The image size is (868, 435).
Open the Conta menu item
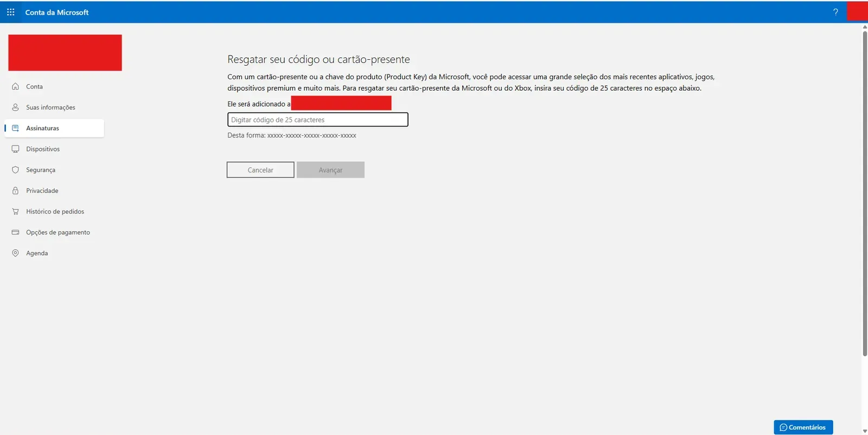pyautogui.click(x=54, y=86)
